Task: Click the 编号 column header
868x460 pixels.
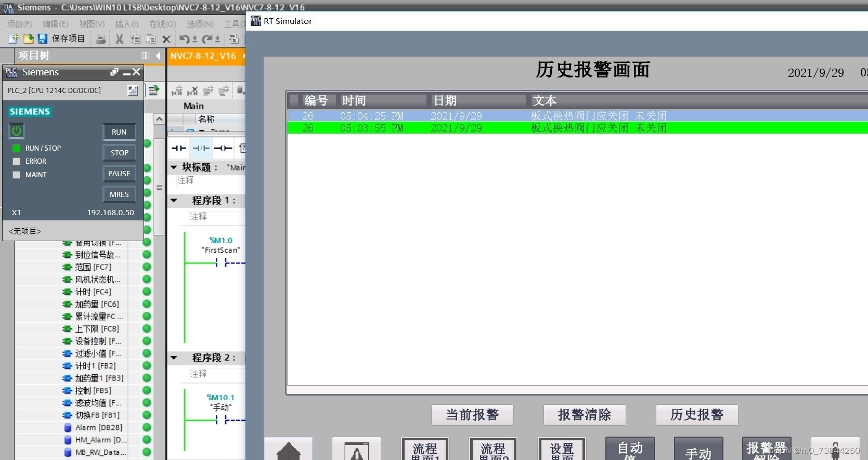Action: (316, 100)
